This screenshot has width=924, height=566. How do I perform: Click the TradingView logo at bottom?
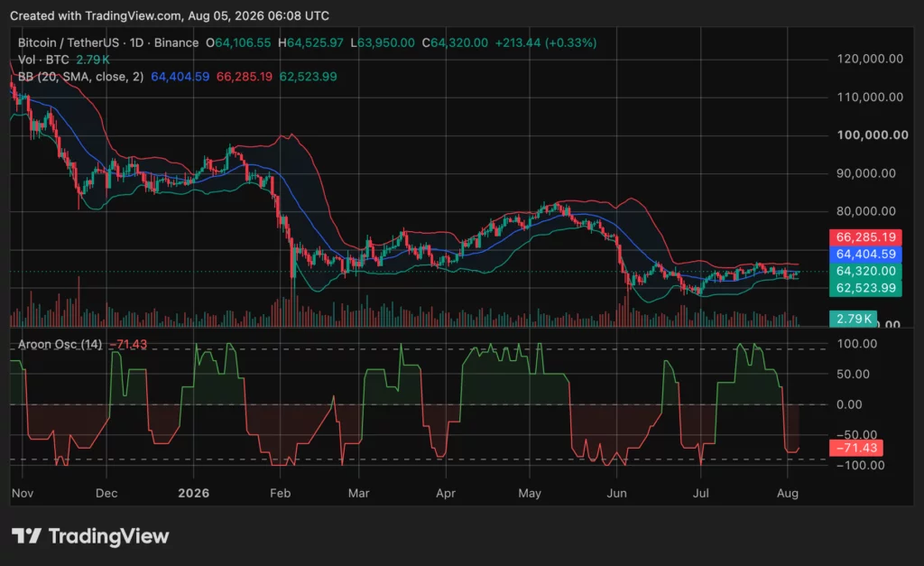click(90, 536)
